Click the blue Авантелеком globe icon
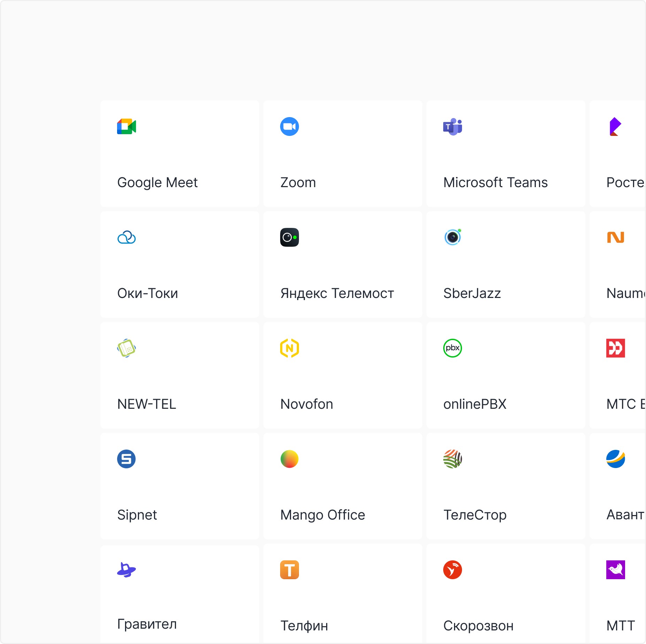This screenshot has height=644, width=646. click(x=616, y=459)
